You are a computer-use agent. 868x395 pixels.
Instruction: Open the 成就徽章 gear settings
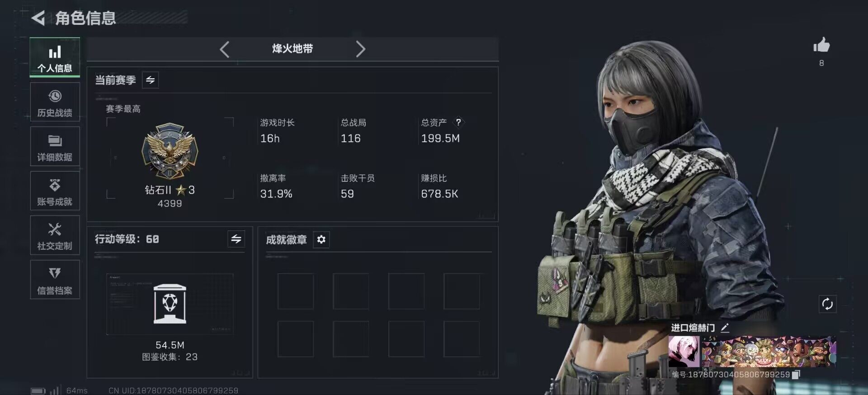[321, 239]
